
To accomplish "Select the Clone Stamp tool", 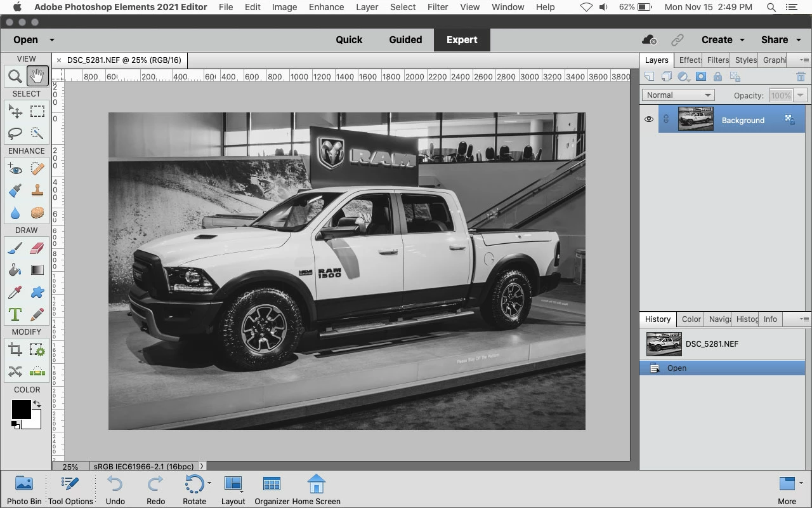I will 37,190.
